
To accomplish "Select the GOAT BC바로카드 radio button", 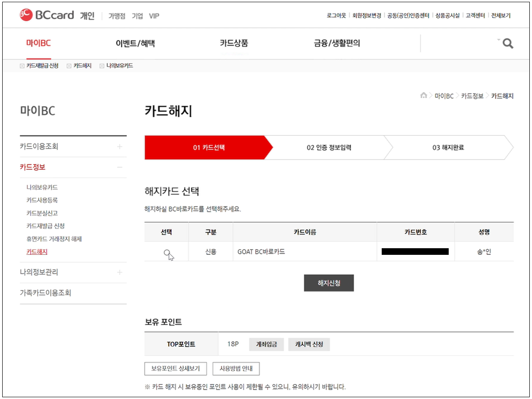I will click(167, 252).
